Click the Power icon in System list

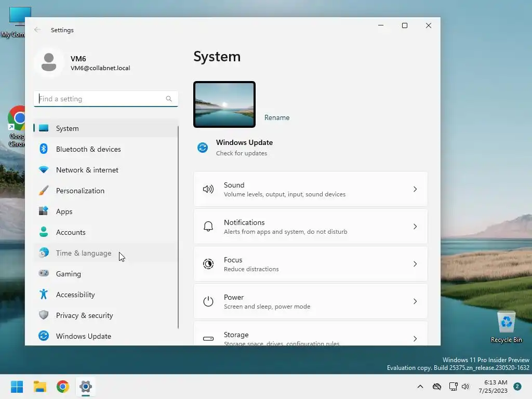click(208, 301)
